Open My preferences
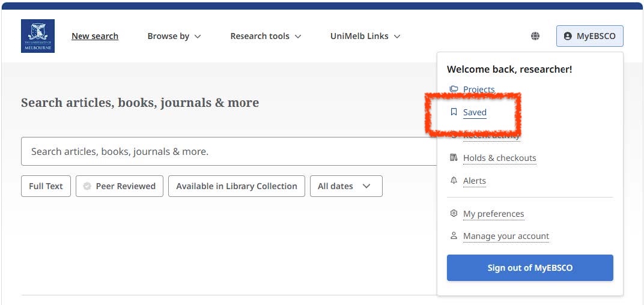 tap(494, 214)
